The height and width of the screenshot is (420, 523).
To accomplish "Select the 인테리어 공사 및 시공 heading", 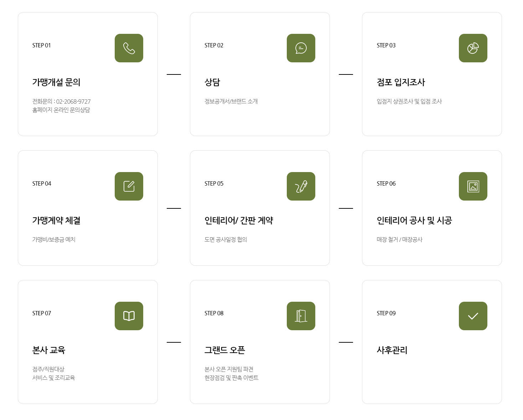I will click(414, 221).
